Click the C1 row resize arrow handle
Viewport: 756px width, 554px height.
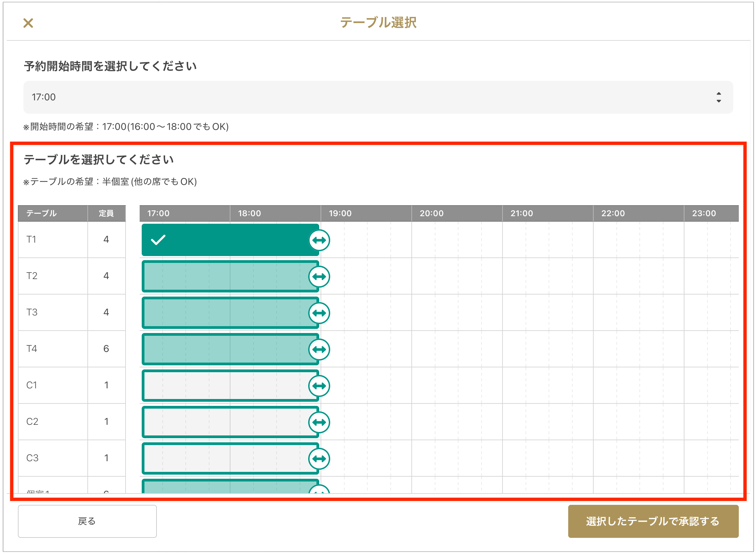319,386
